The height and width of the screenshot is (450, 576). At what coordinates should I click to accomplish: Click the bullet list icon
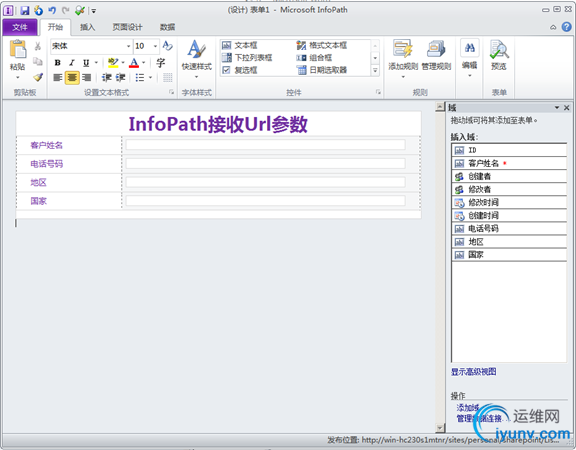point(140,78)
